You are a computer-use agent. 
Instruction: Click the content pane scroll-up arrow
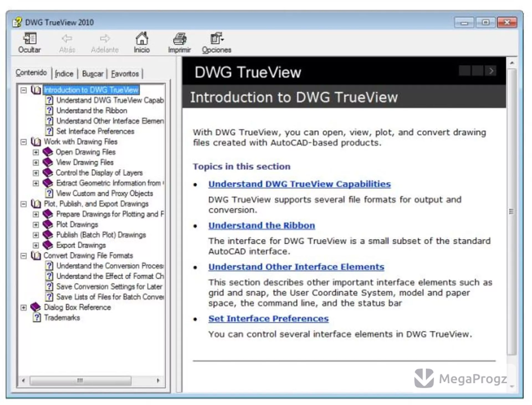click(x=512, y=63)
